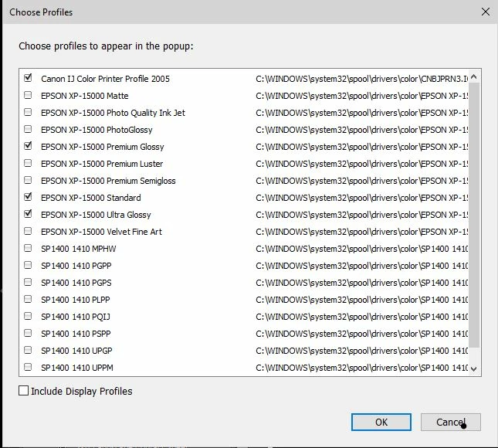Tick the SP1400 1410 PSPP checkbox
The width and height of the screenshot is (498, 448).
point(28,333)
